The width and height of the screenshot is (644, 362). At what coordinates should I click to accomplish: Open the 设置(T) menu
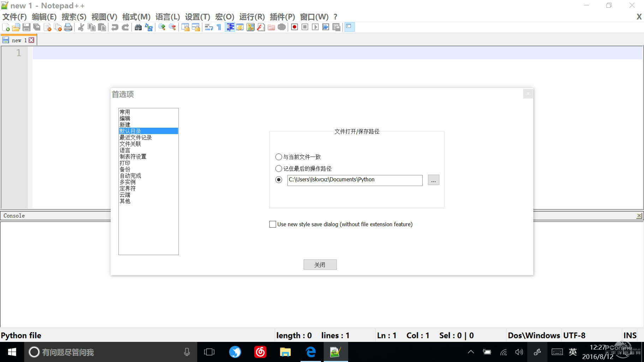(x=197, y=17)
